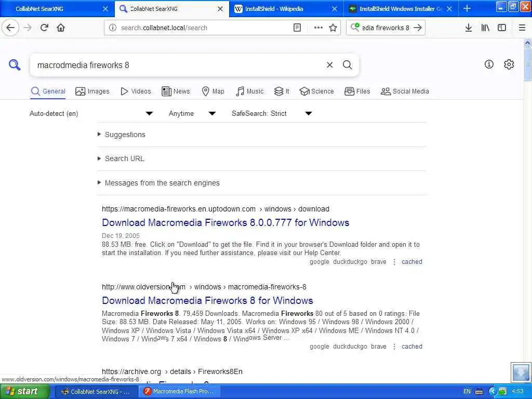
Task: Submit browser search box with arrow
Action: click(x=418, y=28)
